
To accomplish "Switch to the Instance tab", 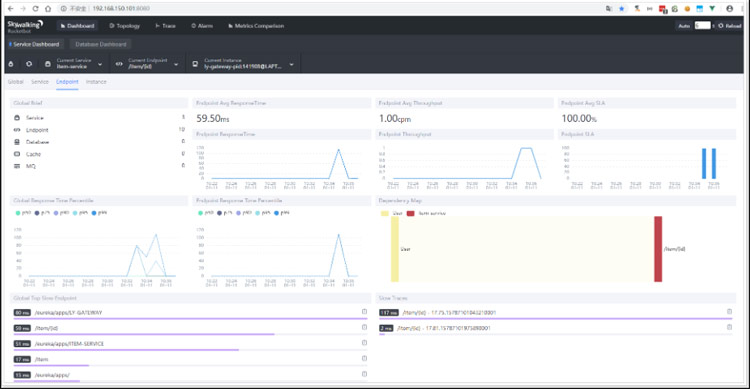I will pyautogui.click(x=96, y=82).
